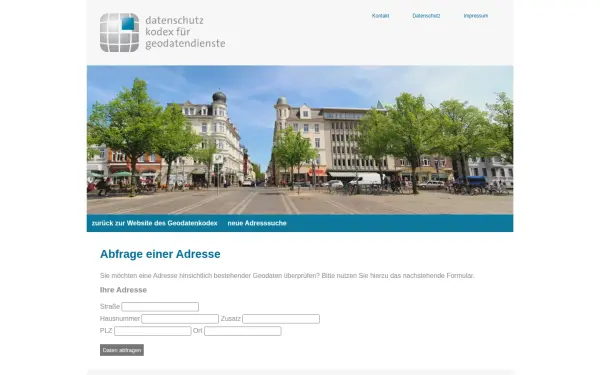Focus the Zusatz input field
The image size is (600, 375).
tap(281, 319)
